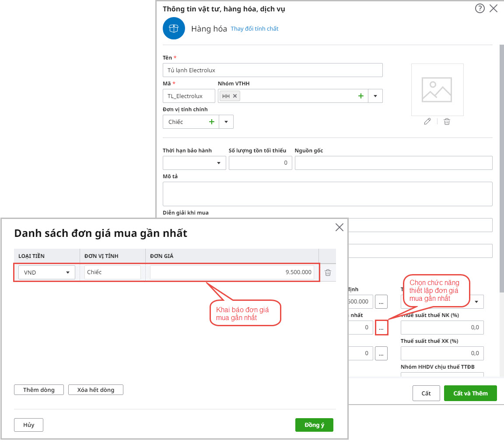Expand the Đơn vị tính chính dropdown
504x444 pixels.
tap(226, 122)
